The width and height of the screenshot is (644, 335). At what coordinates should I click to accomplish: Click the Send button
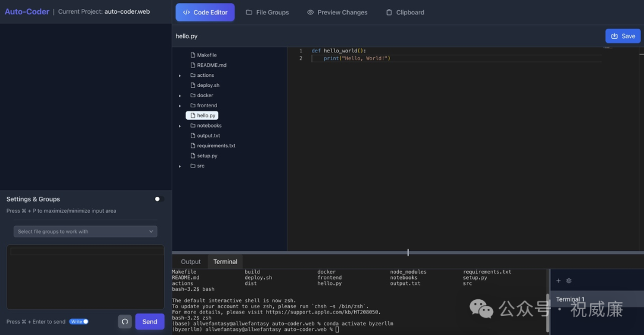click(x=150, y=321)
